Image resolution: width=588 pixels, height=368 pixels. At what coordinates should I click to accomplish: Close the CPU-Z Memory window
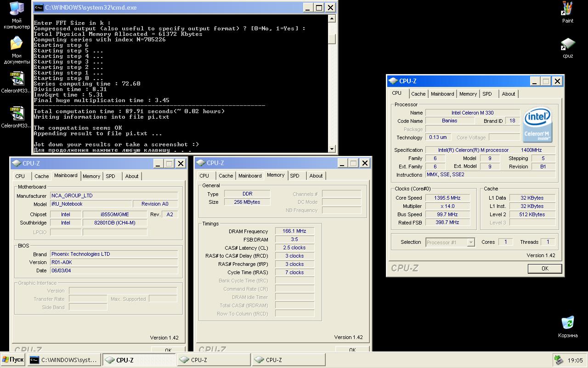[365, 163]
